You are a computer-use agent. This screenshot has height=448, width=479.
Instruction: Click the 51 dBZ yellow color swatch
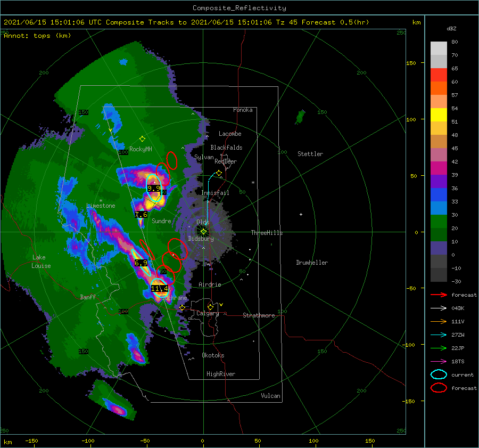pyautogui.click(x=439, y=115)
